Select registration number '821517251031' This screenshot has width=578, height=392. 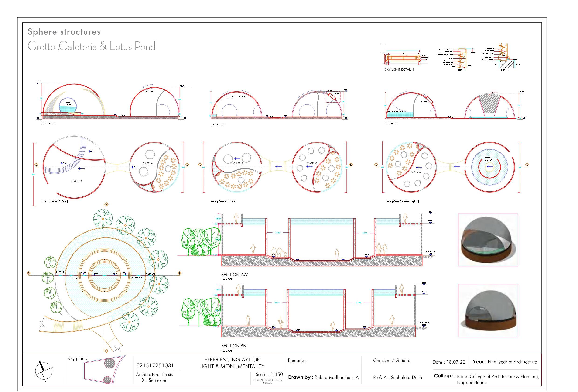[155, 365]
